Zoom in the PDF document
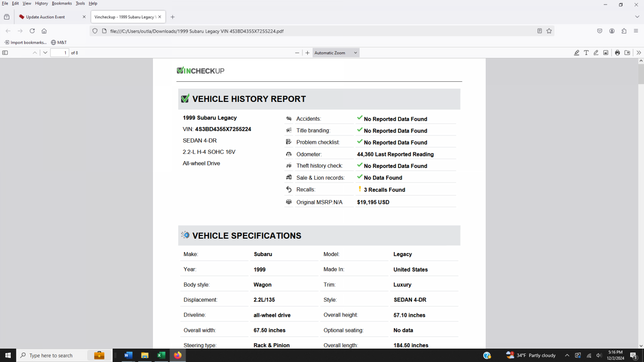Viewport: 644px width, 362px height. pyautogui.click(x=307, y=53)
